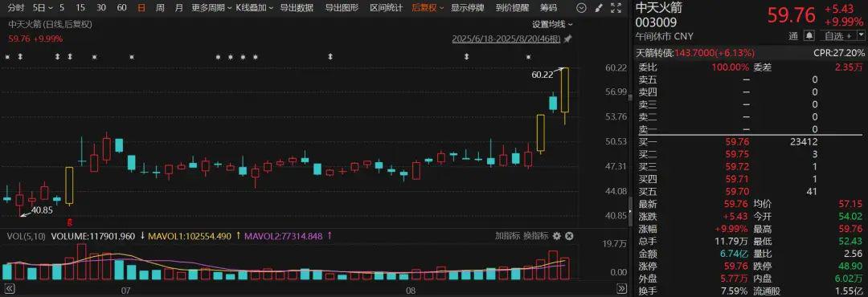
Task: Toggle the 筹码 chip distribution view
Action: 549,8
